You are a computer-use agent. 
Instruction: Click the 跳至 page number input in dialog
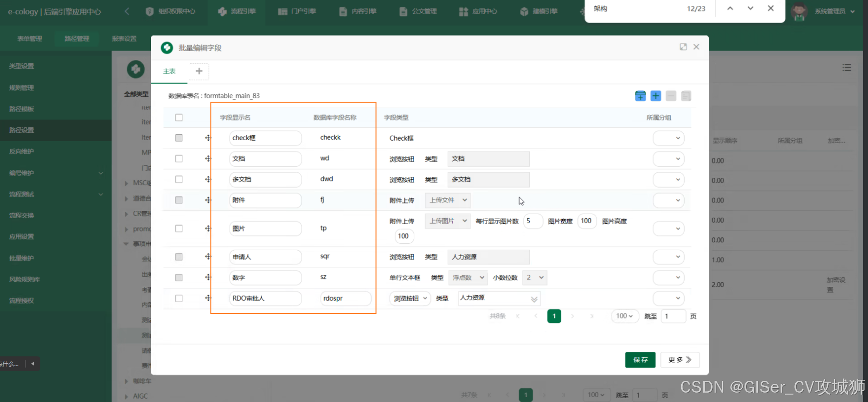(673, 316)
